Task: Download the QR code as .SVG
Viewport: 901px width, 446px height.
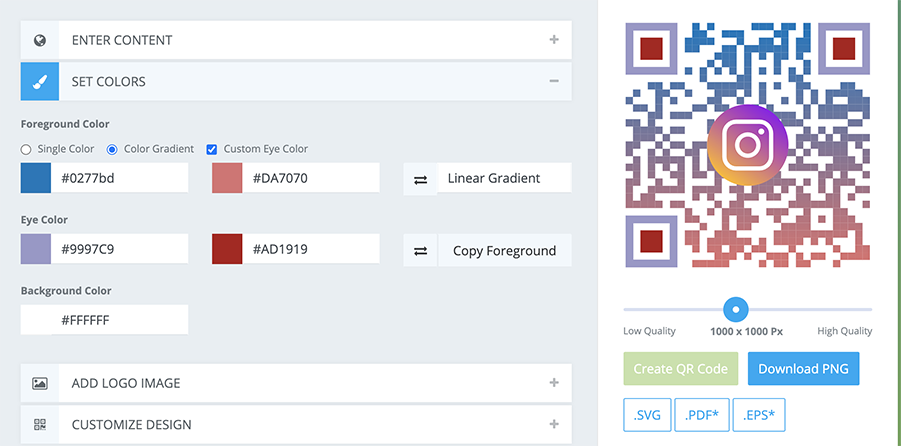Action: click(647, 415)
